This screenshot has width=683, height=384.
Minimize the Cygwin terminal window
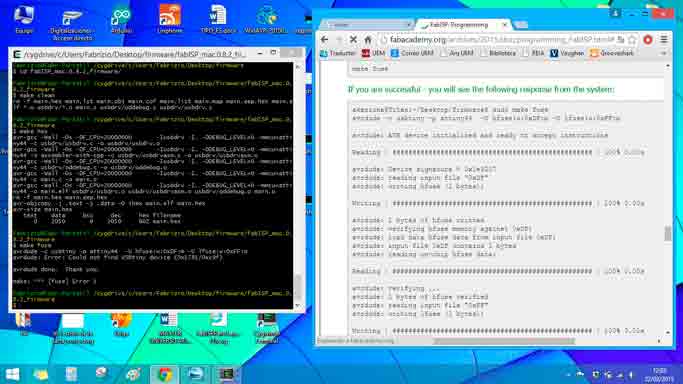[260, 53]
